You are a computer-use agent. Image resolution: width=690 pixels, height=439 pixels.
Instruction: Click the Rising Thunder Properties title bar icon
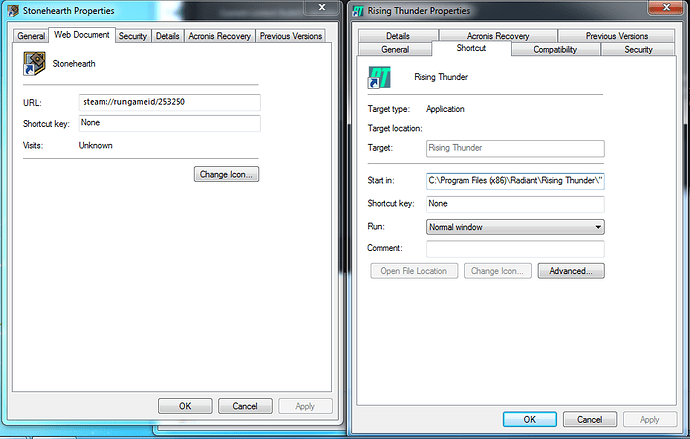[x=358, y=11]
